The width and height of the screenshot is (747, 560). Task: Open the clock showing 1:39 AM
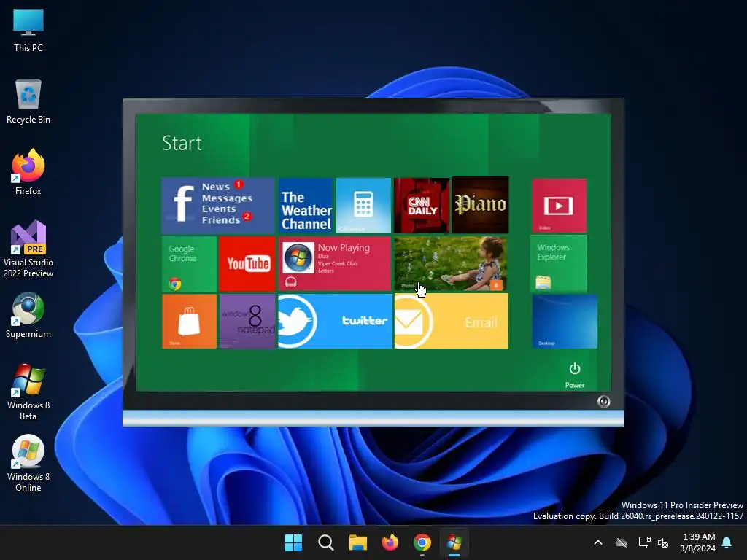pos(698,542)
